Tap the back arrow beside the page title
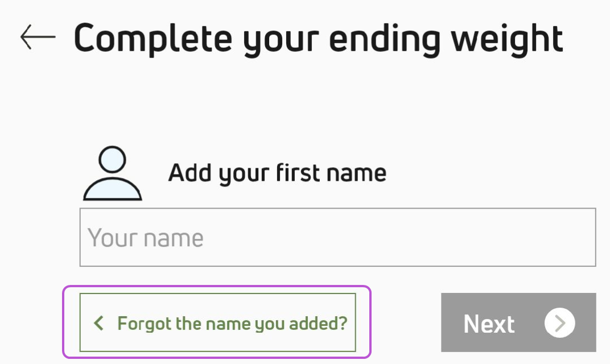The image size is (610, 364). pos(38,37)
